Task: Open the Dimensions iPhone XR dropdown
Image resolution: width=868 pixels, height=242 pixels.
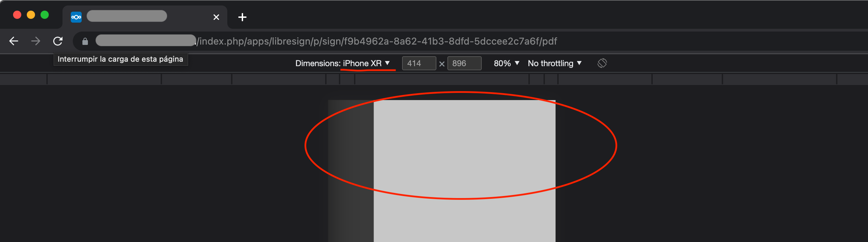Action: pyautogui.click(x=366, y=63)
